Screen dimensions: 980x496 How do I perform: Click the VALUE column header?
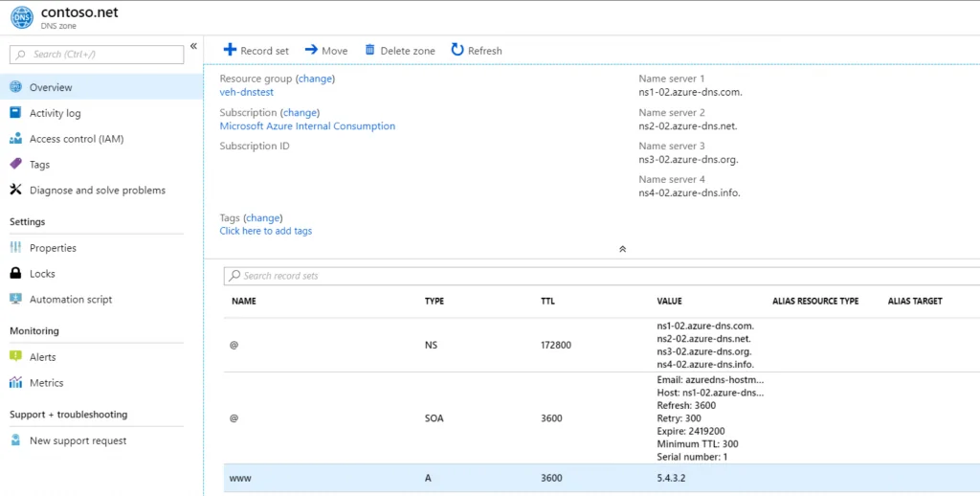pos(669,301)
